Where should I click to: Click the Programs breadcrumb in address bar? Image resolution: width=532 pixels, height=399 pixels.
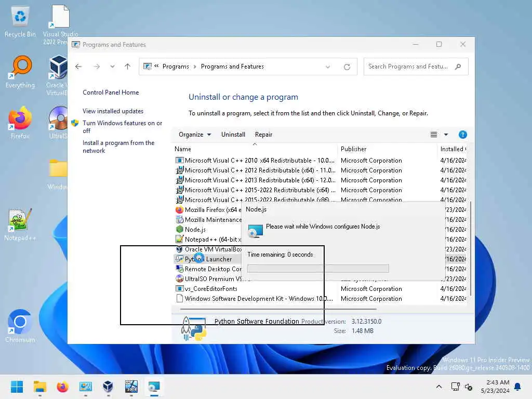176,66
